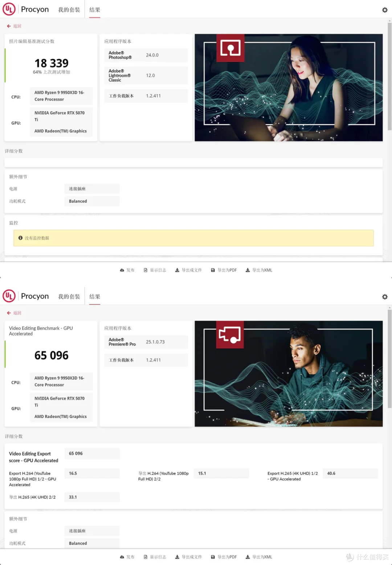Click 导出为PDF save icon under video editing result
Viewport: 392px width, 565px height.
213,557
